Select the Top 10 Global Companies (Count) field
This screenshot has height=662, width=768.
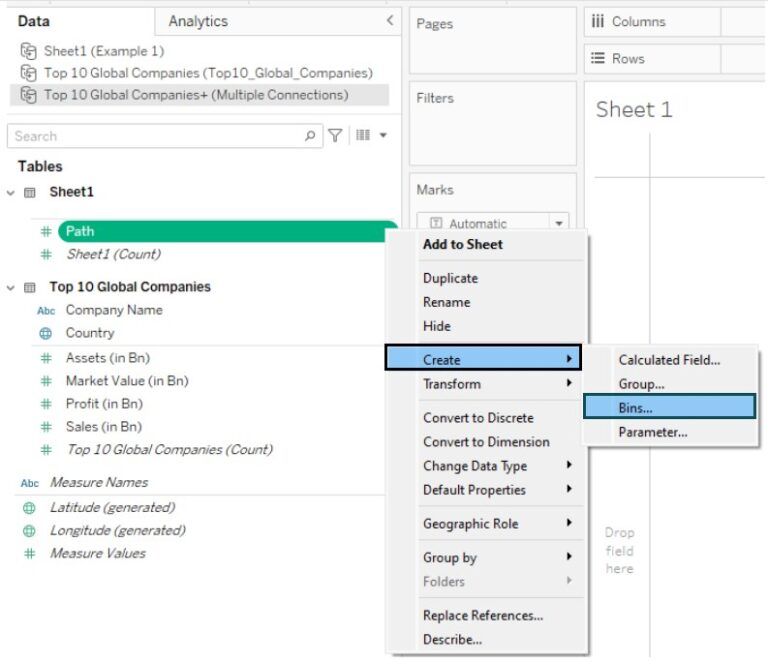click(169, 449)
